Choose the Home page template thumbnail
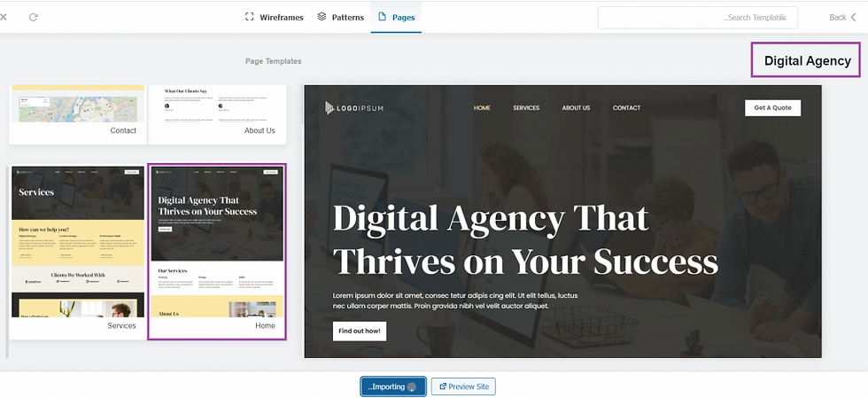The height and width of the screenshot is (398, 868). (217, 252)
